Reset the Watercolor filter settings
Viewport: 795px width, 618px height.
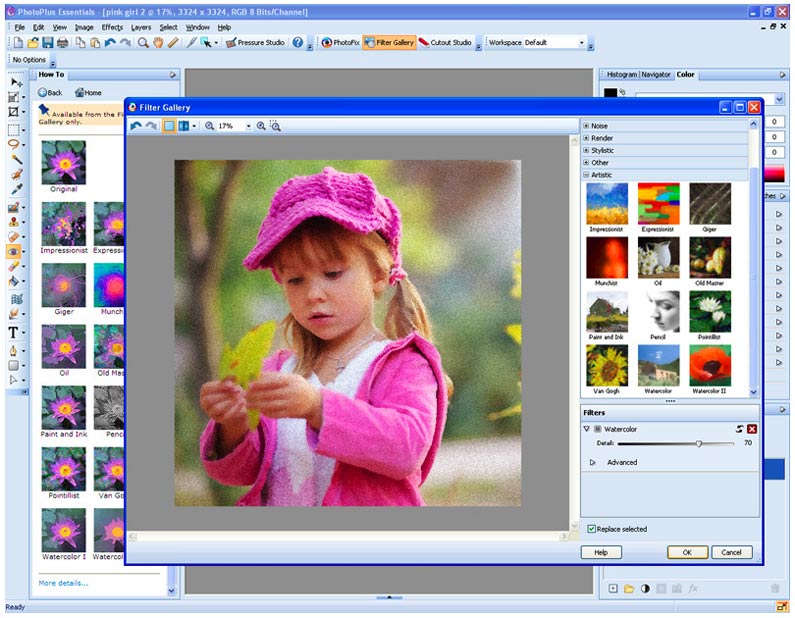pos(739,428)
